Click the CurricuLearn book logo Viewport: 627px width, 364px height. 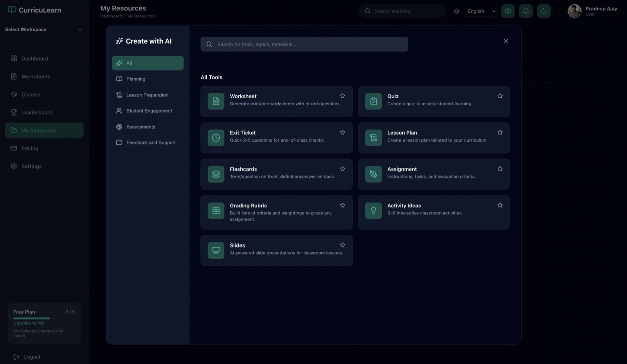(x=12, y=10)
